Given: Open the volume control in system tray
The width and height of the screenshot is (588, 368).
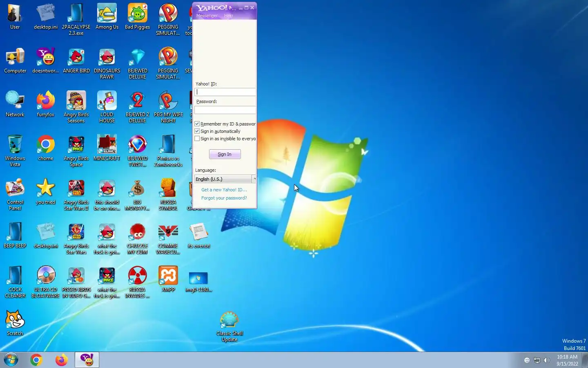Looking at the screenshot, I should pos(547,360).
